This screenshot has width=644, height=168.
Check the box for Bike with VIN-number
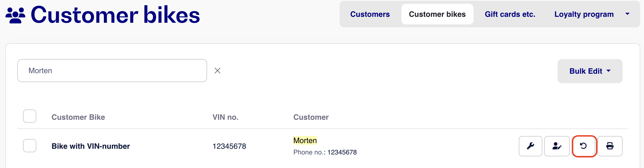30,146
